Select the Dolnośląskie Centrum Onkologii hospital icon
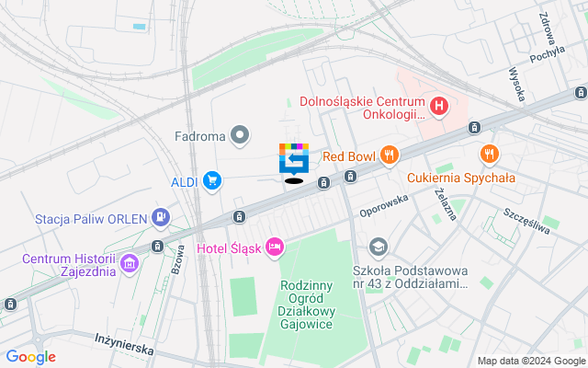This screenshot has width=588, height=368. click(x=439, y=107)
